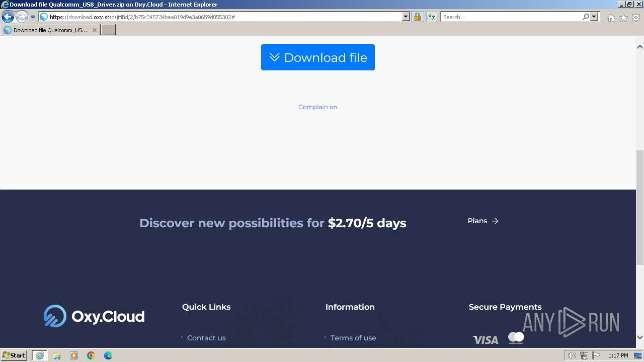Open the Tools gear icon
Image resolution: width=644 pixels, height=362 pixels.
[636, 18]
